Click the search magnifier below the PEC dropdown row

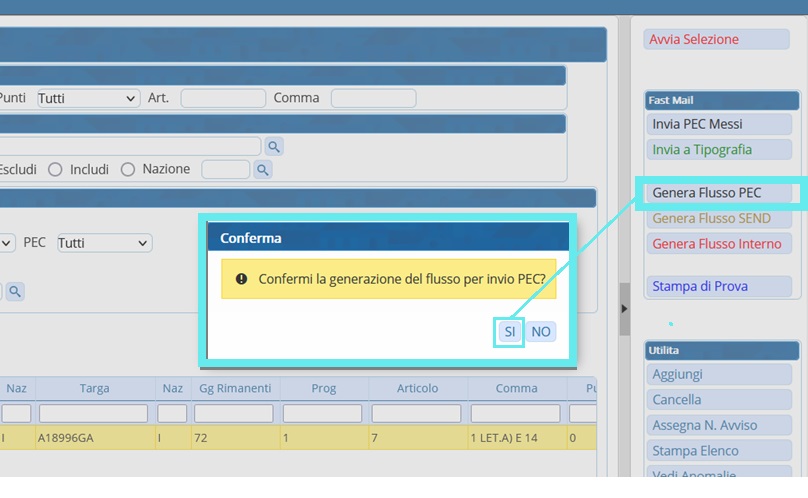tap(16, 291)
